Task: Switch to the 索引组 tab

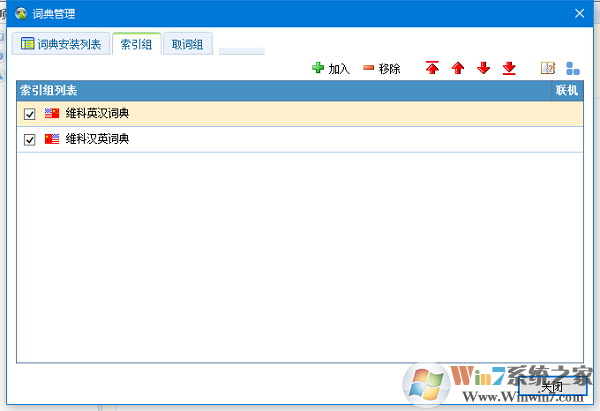Action: point(136,44)
